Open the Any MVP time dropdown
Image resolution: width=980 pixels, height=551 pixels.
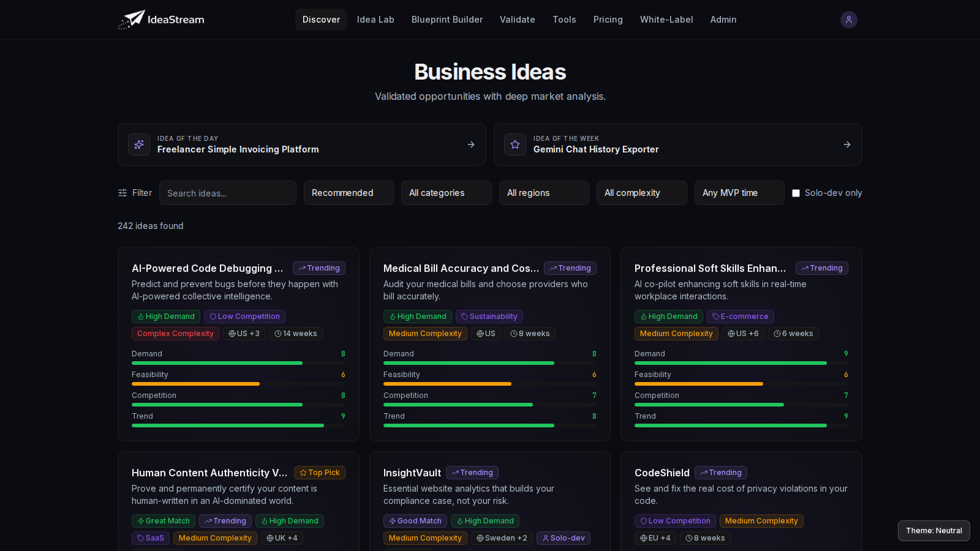coord(739,193)
